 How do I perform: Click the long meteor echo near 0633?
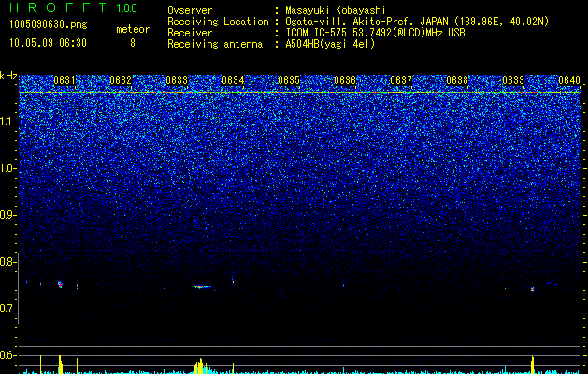[202, 287]
